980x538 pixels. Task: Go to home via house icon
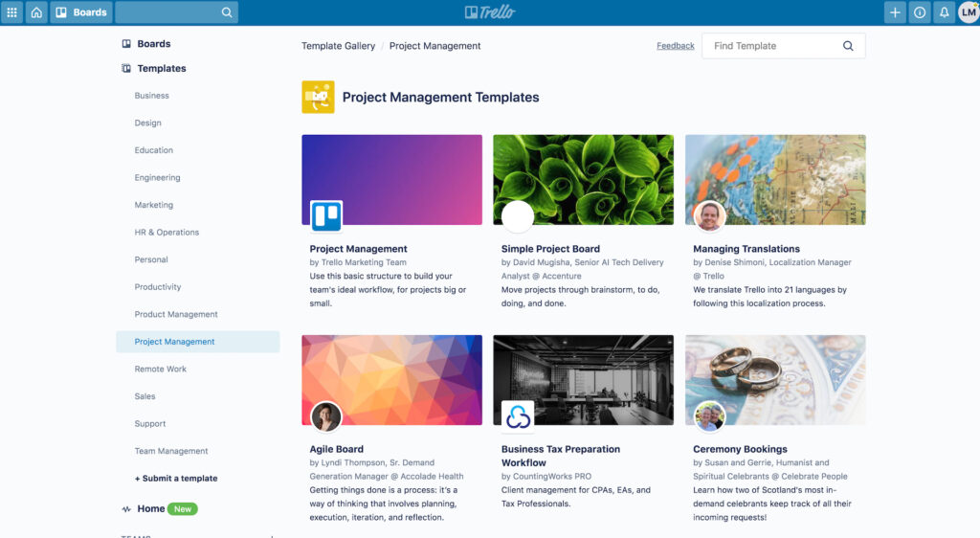pos(37,12)
